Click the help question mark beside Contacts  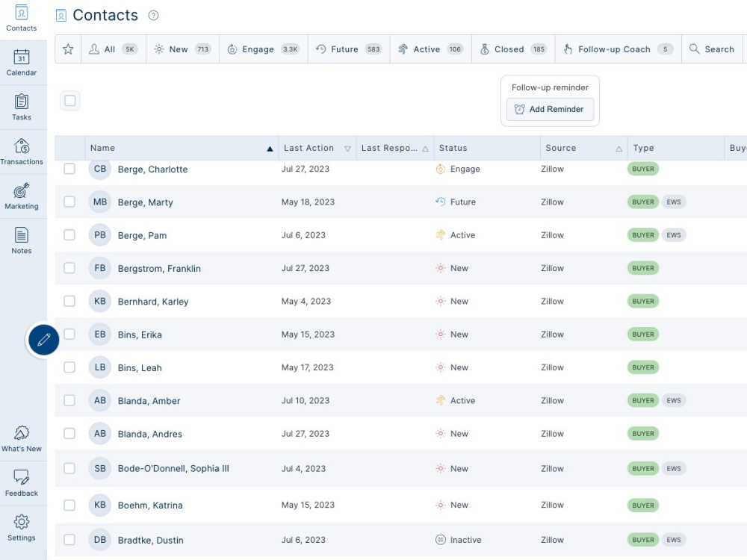tap(153, 16)
